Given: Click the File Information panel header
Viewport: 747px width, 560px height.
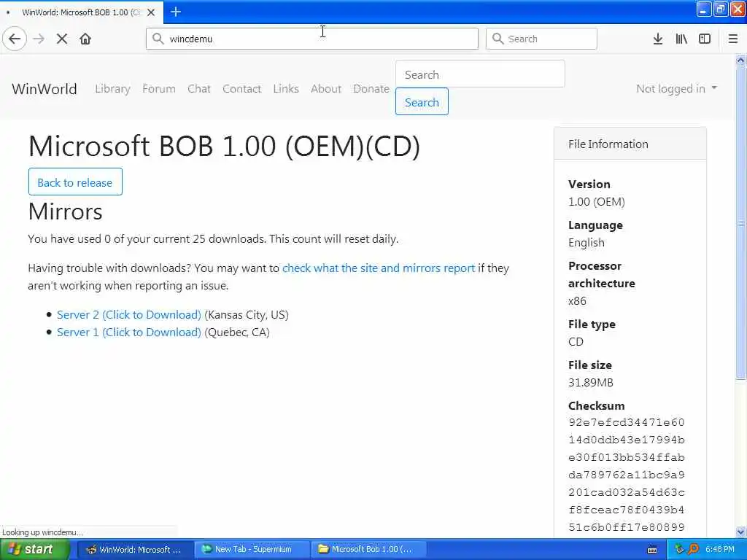Looking at the screenshot, I should coord(630,144).
